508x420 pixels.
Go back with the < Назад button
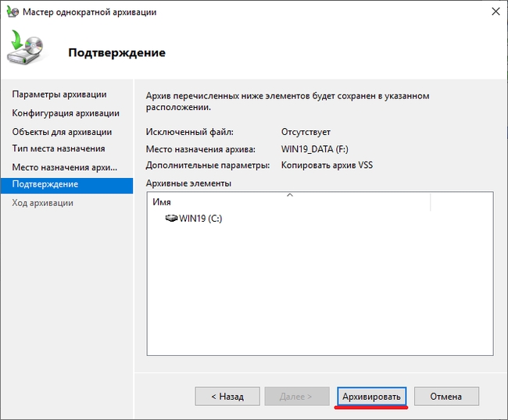(x=227, y=397)
